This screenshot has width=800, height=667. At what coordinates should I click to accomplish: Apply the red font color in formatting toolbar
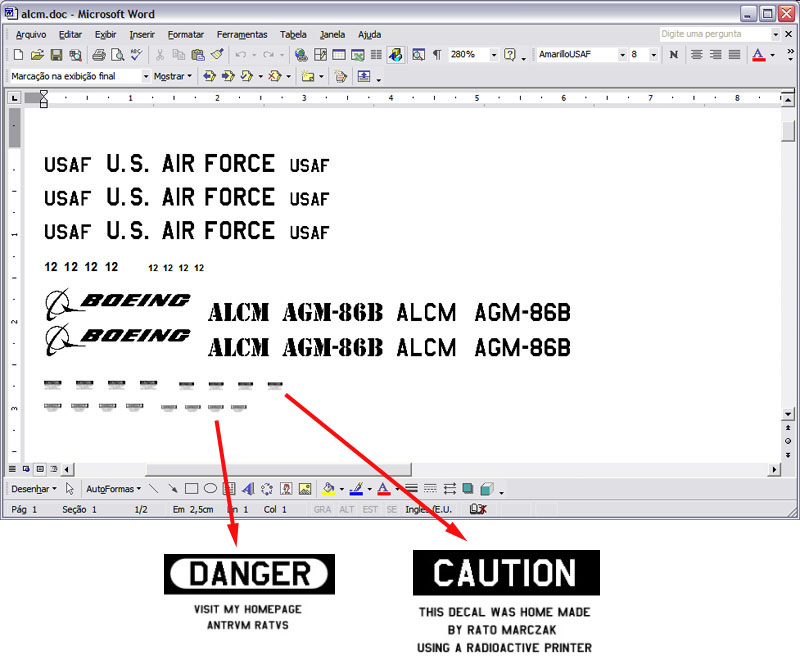coord(759,55)
